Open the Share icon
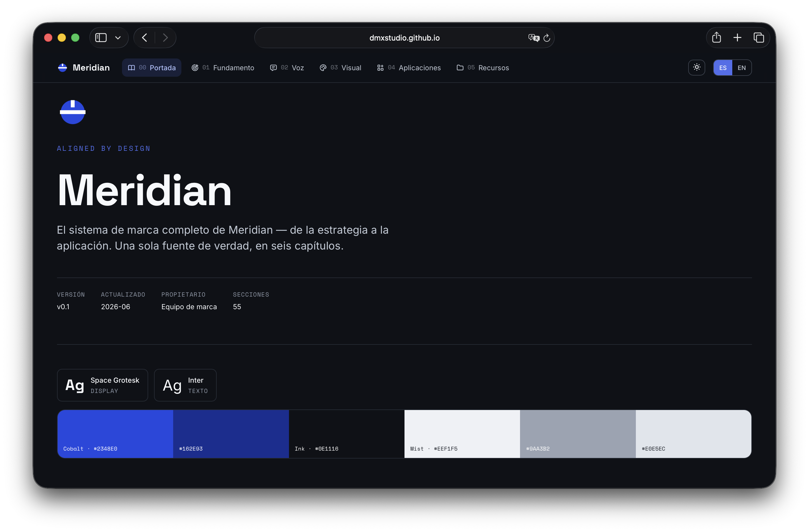 [716, 37]
